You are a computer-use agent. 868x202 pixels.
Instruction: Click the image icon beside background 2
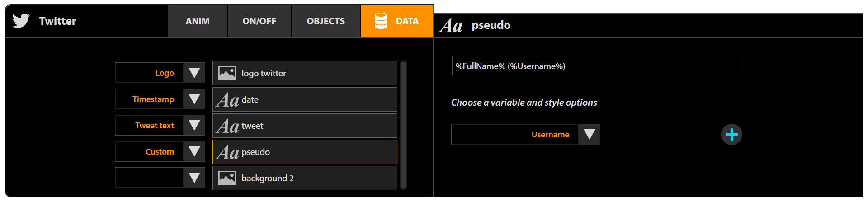click(227, 178)
